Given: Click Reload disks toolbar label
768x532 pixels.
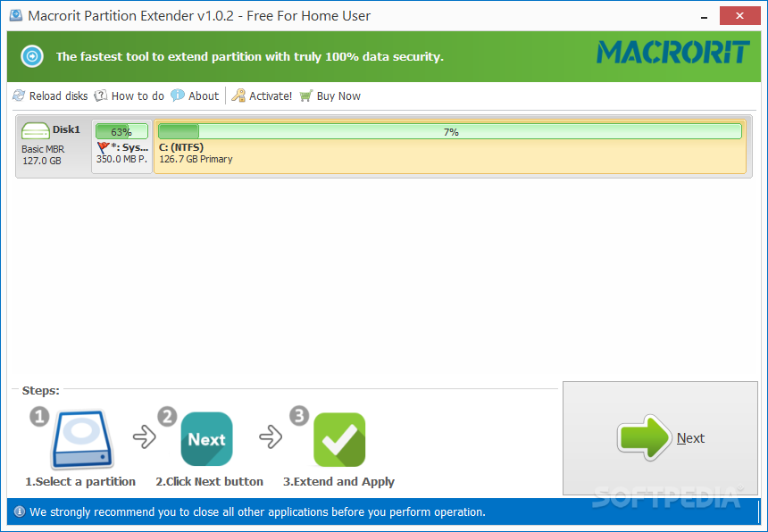Looking at the screenshot, I should pyautogui.click(x=58, y=96).
